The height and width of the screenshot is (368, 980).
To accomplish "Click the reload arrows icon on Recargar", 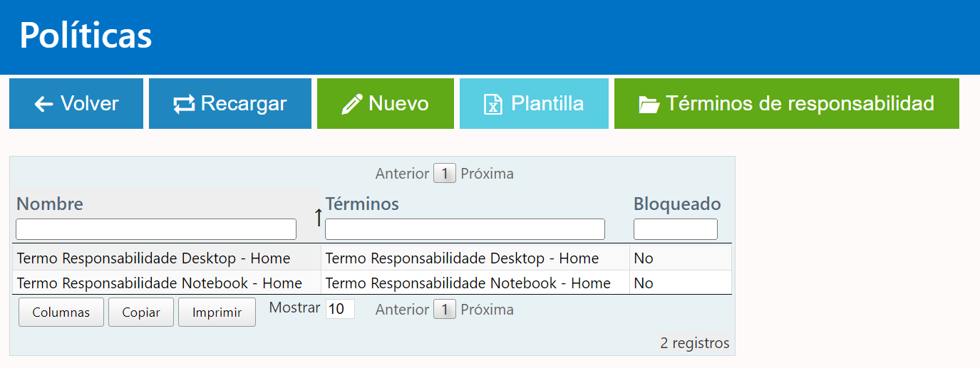I will coord(184,105).
